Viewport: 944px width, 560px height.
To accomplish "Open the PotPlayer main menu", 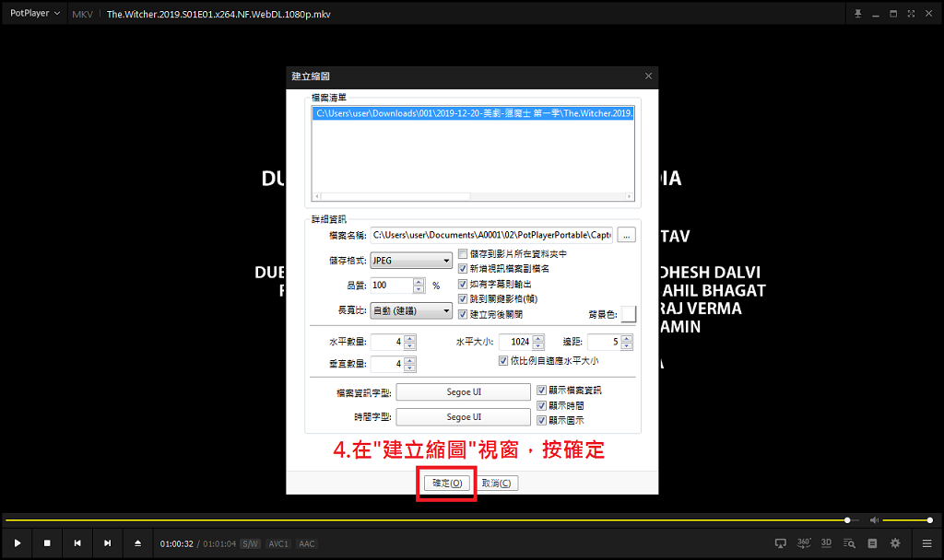I will pos(35,13).
